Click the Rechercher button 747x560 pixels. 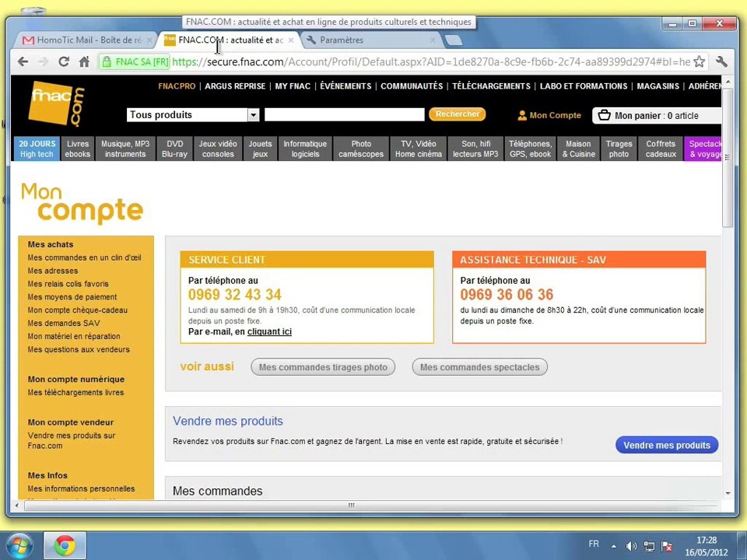click(x=458, y=114)
